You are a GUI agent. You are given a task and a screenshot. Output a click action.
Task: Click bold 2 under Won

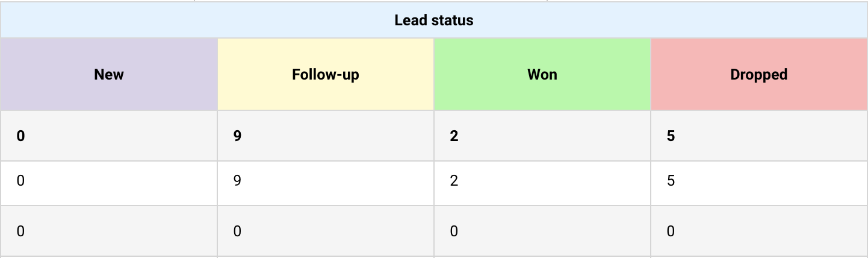pyautogui.click(x=454, y=136)
